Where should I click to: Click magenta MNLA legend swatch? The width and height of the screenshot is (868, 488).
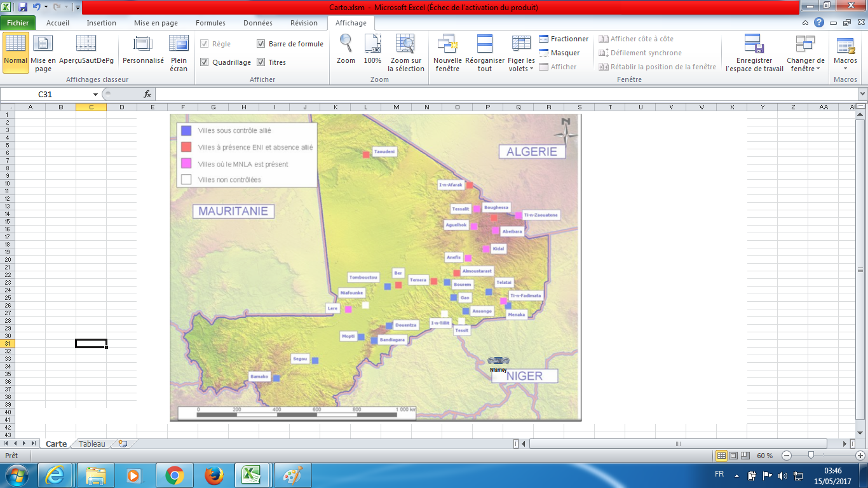point(186,164)
